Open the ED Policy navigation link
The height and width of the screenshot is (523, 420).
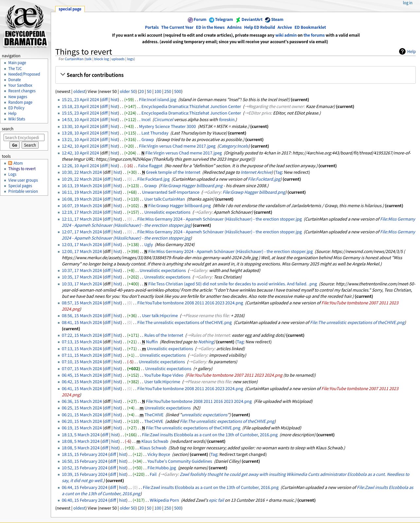tap(16, 108)
